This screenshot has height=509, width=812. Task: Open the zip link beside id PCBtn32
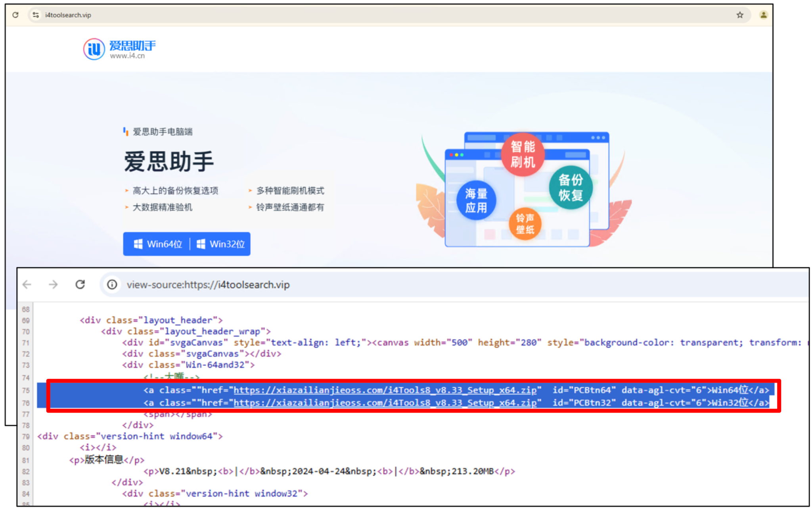(x=387, y=403)
